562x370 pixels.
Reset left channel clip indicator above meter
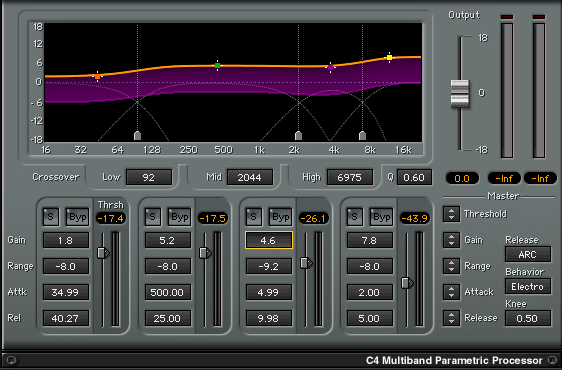pyautogui.click(x=507, y=17)
